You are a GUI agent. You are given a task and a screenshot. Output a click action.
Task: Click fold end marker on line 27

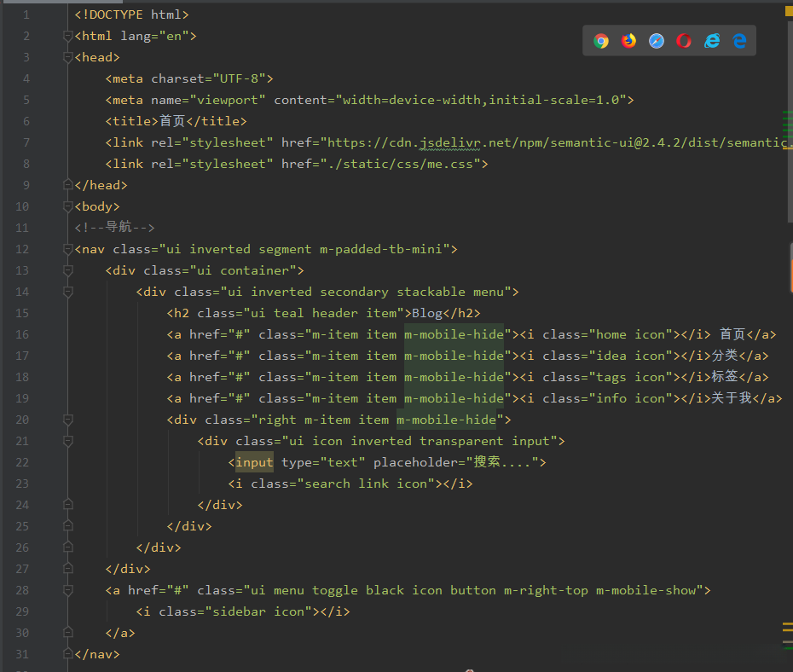click(x=67, y=569)
